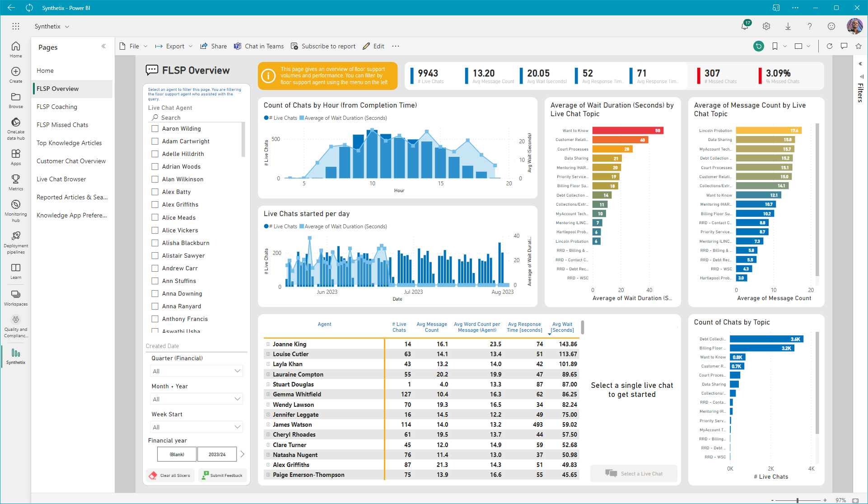The image size is (868, 504).
Task: Tick the Alice Meads checkbox
Action: pos(155,217)
